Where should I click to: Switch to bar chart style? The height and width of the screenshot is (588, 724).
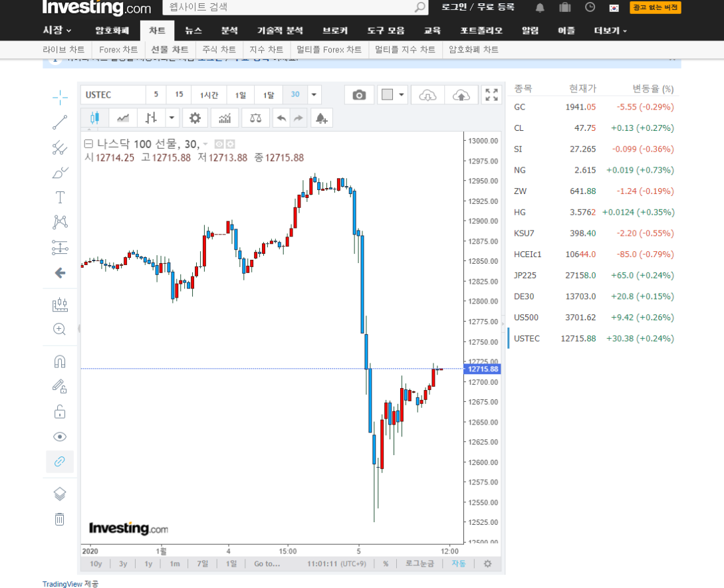coord(151,118)
